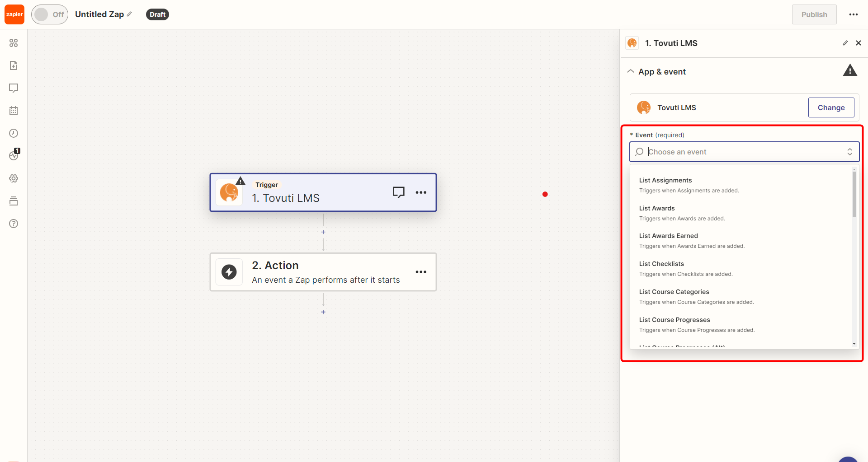Close the Tovuti LMS side panel

pos(859,43)
